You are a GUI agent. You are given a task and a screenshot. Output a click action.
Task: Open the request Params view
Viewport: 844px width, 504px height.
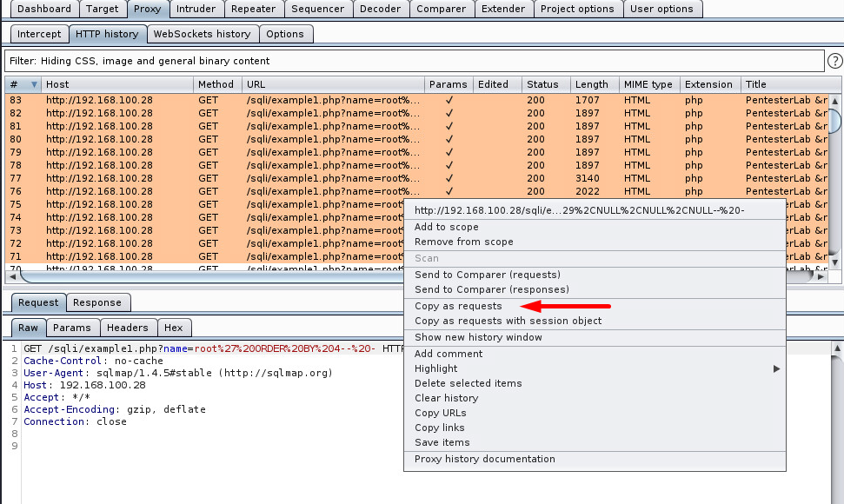tap(72, 328)
